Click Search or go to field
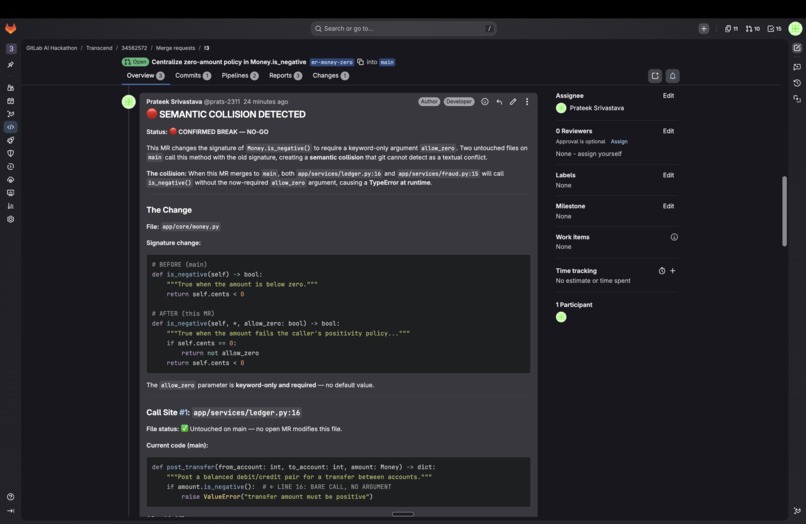This screenshot has height=524, width=806. point(404,29)
